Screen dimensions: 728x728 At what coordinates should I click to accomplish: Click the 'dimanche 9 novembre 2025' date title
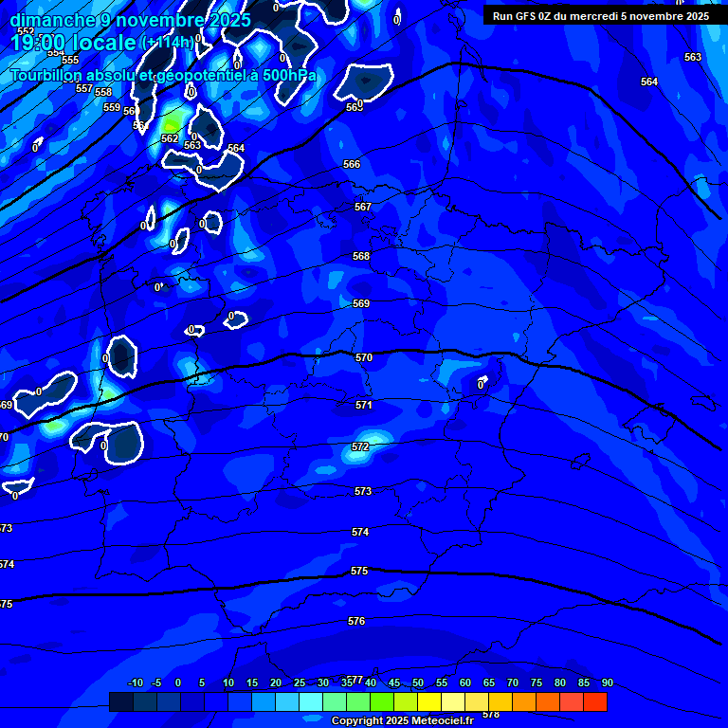tap(130, 20)
